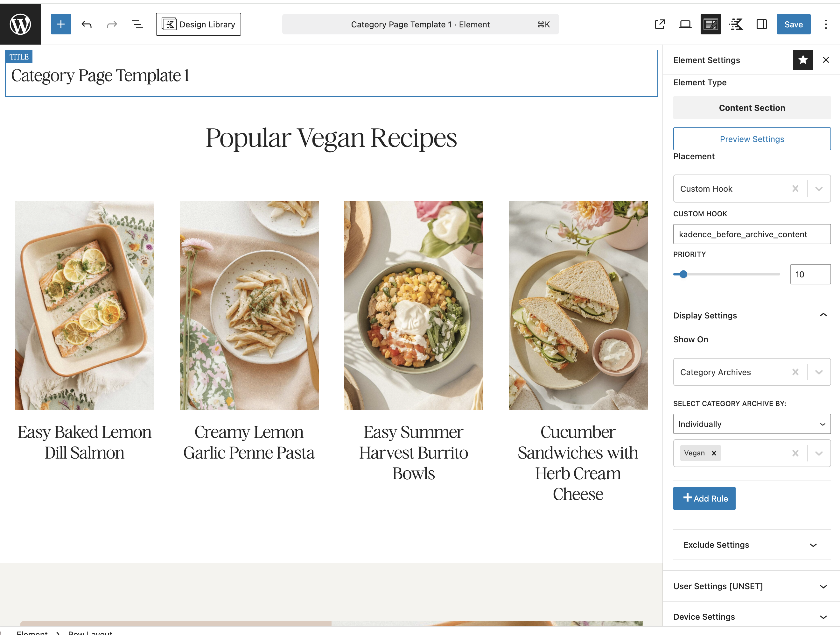Toggle the star pin on Element Settings
Viewport: 840px width, 635px height.
point(803,60)
